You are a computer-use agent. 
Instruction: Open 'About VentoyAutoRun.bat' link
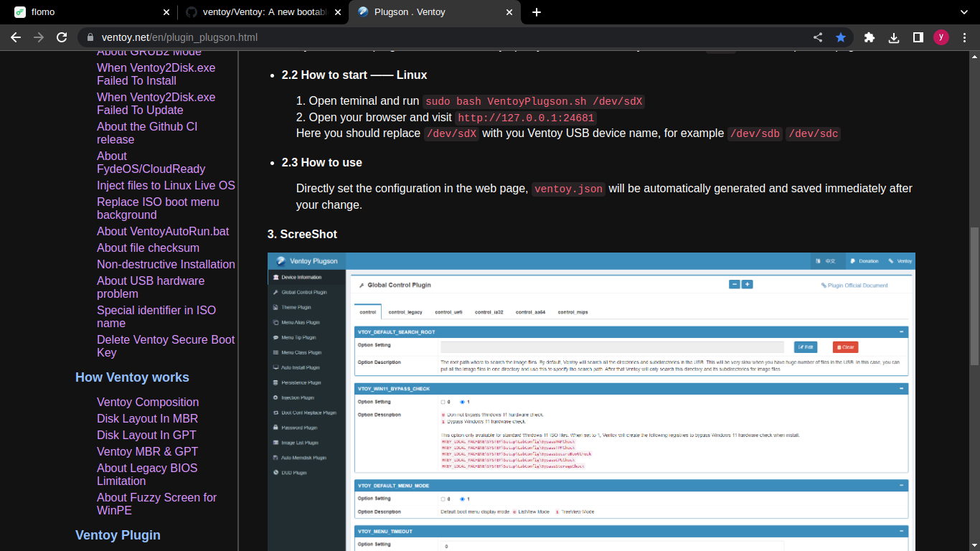[x=163, y=231]
